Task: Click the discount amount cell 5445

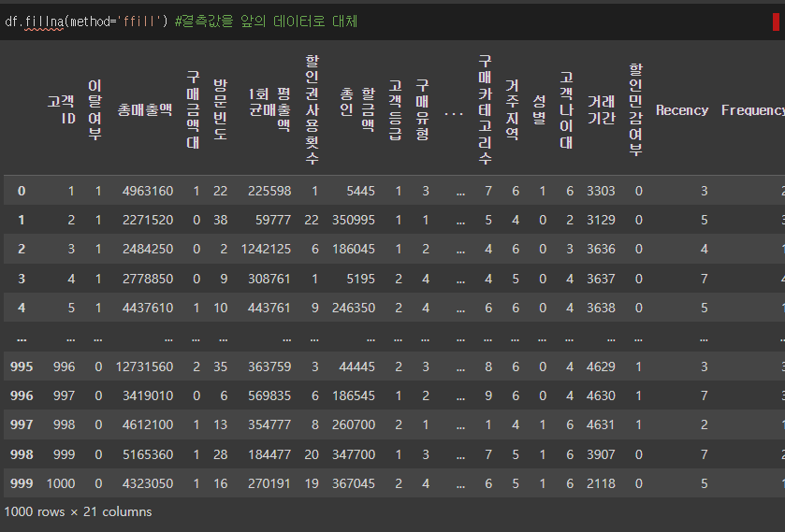Action: tap(360, 191)
